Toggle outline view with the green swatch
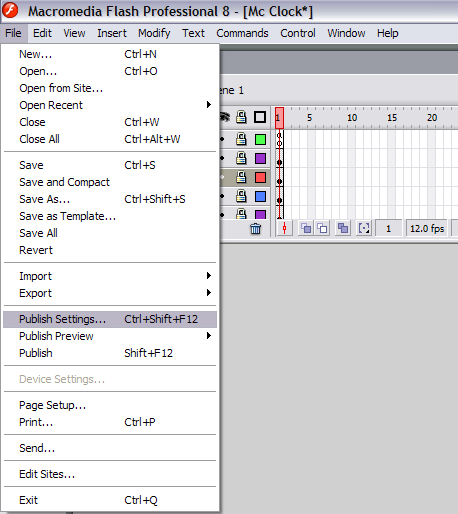This screenshot has height=514, width=458. (x=260, y=139)
